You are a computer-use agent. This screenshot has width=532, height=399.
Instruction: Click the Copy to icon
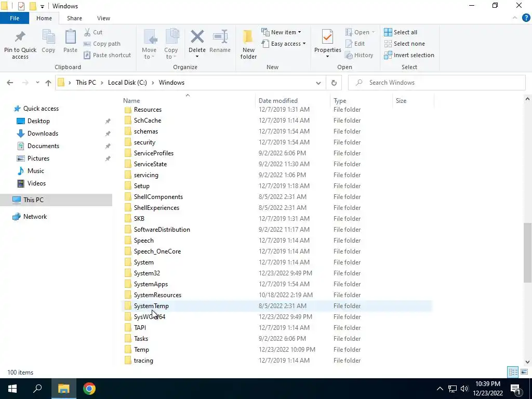[x=171, y=37]
